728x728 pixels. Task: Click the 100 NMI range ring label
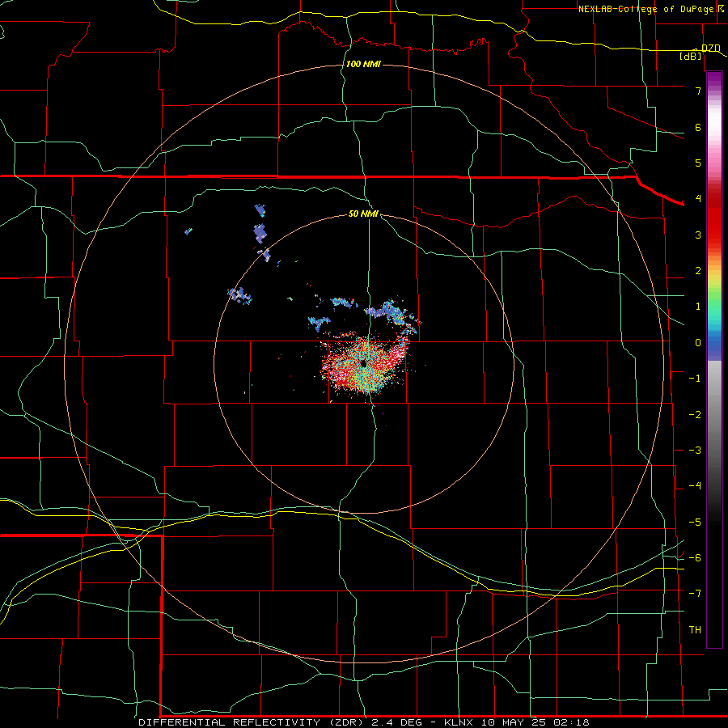click(x=363, y=64)
